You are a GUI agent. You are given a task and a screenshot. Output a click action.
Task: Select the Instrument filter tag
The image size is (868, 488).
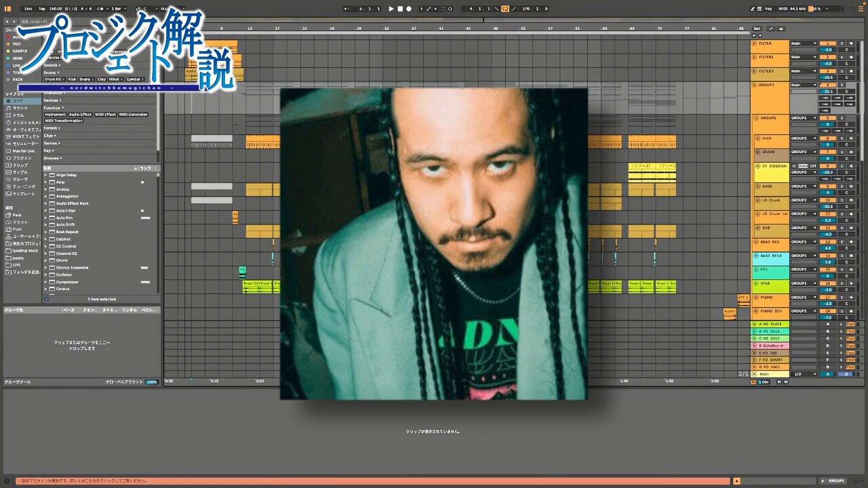[x=55, y=115]
